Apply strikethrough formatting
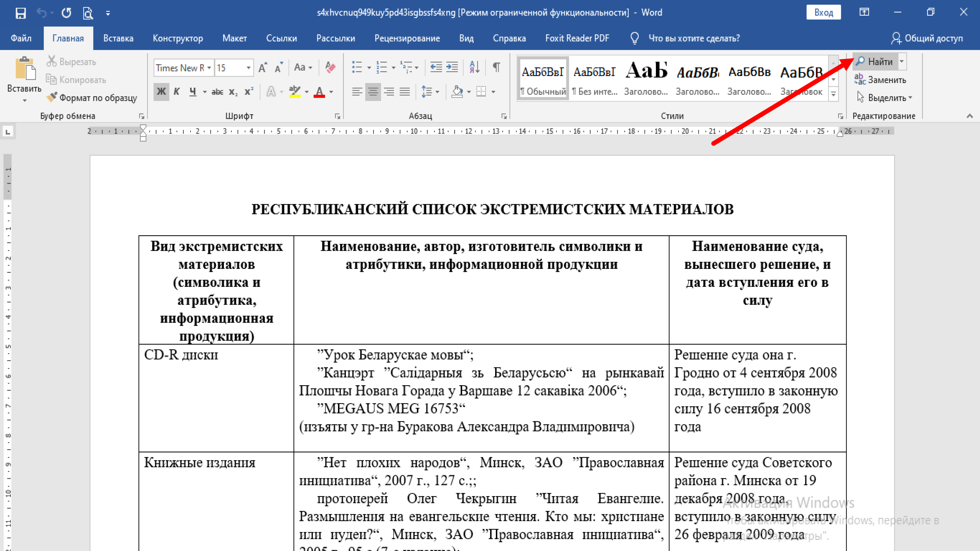Image resolution: width=980 pixels, height=551 pixels. point(217,92)
